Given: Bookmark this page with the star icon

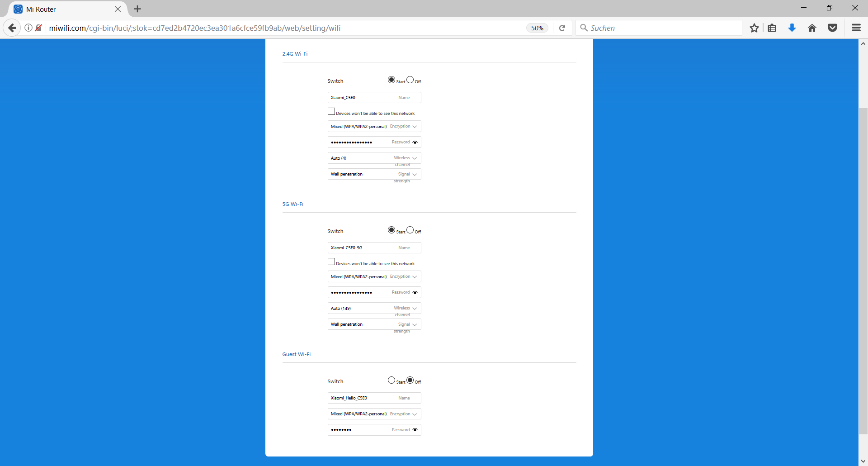Looking at the screenshot, I should [x=754, y=28].
